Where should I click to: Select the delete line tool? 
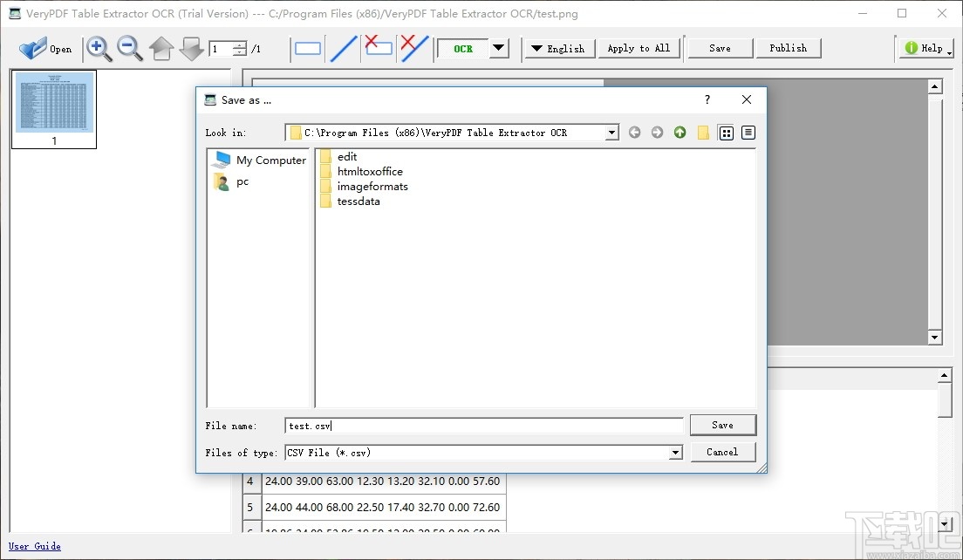point(413,50)
